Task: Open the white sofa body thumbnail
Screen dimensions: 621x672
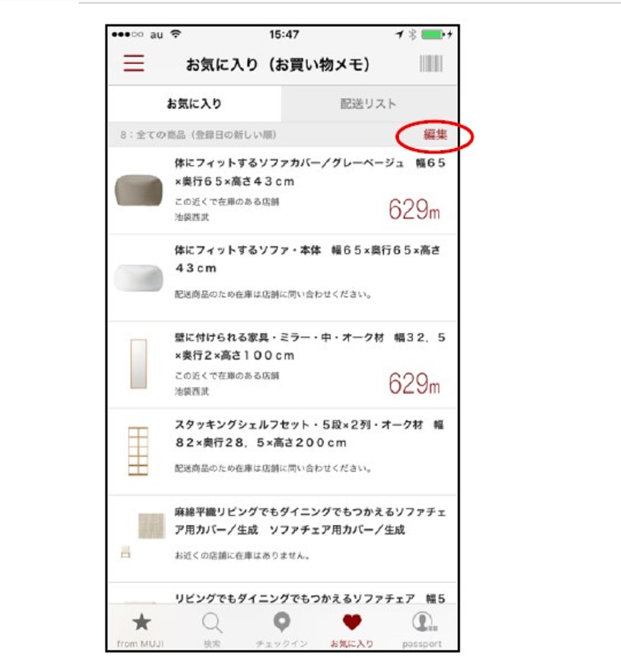Action: [x=139, y=278]
